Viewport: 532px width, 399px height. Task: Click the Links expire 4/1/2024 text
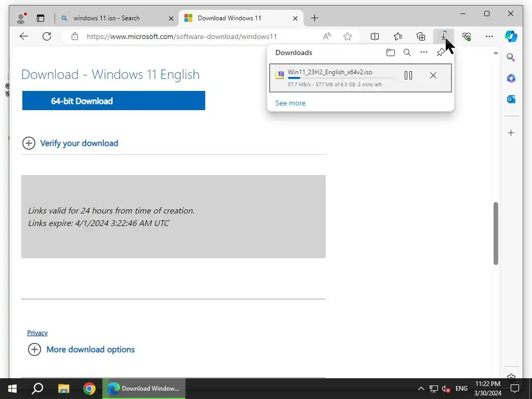tap(99, 223)
